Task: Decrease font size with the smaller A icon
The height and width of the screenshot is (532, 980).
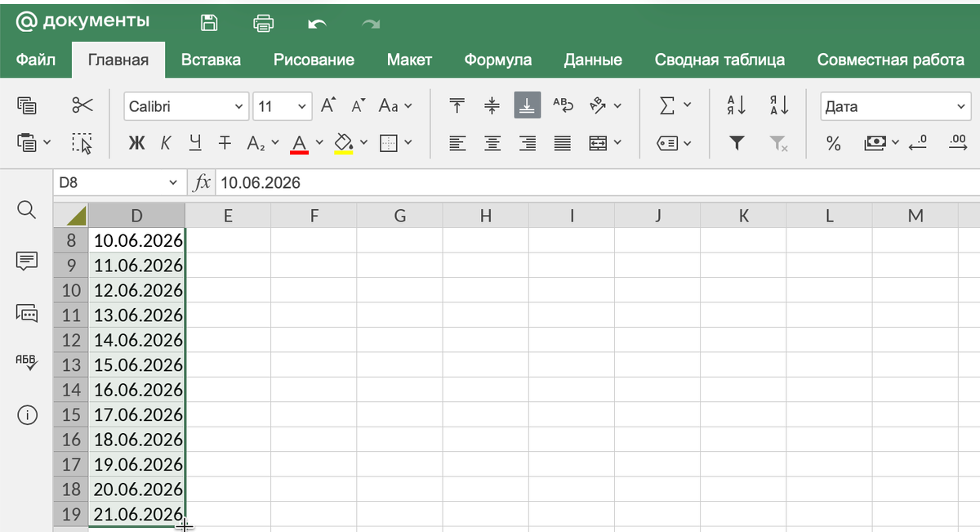Action: tap(358, 105)
